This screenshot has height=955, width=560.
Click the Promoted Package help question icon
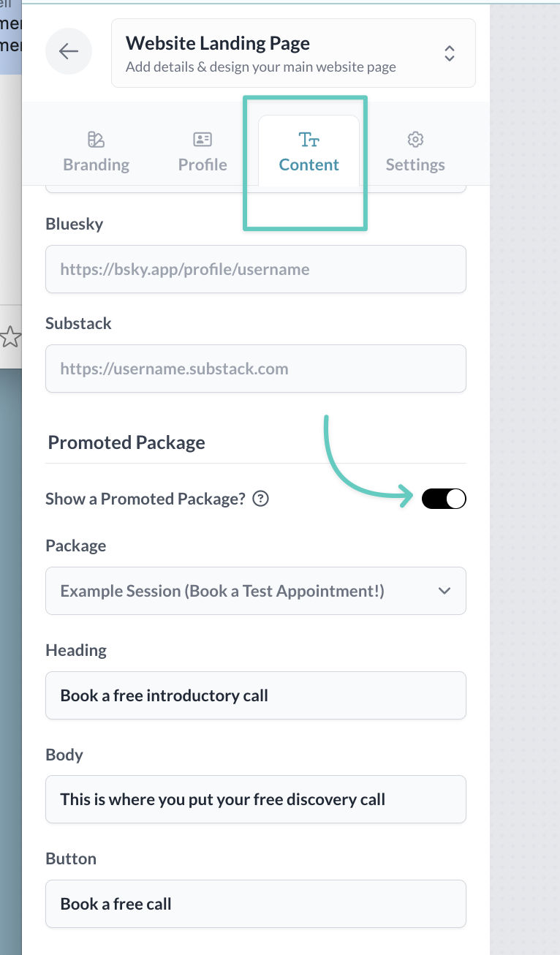[x=260, y=499]
